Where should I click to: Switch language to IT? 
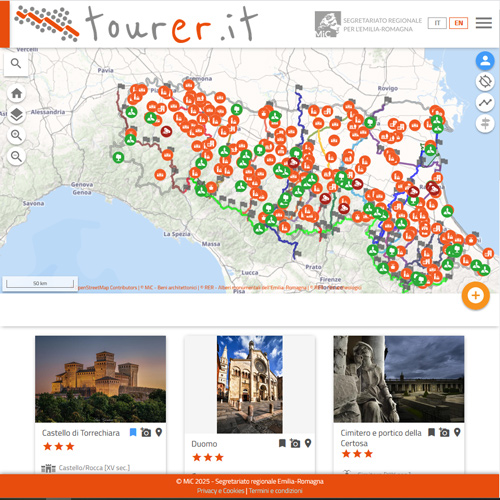point(437,23)
